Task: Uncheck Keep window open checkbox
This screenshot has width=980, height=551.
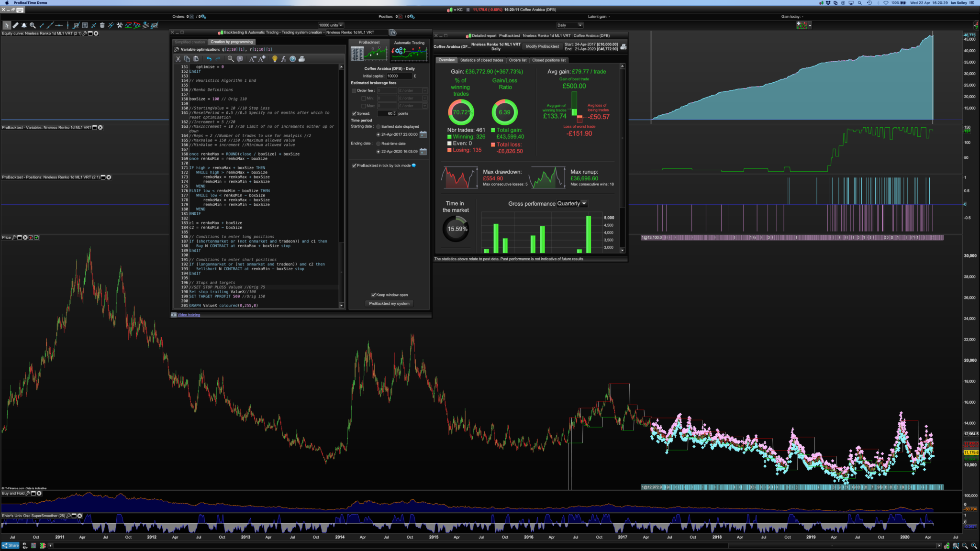Action: [x=373, y=295]
